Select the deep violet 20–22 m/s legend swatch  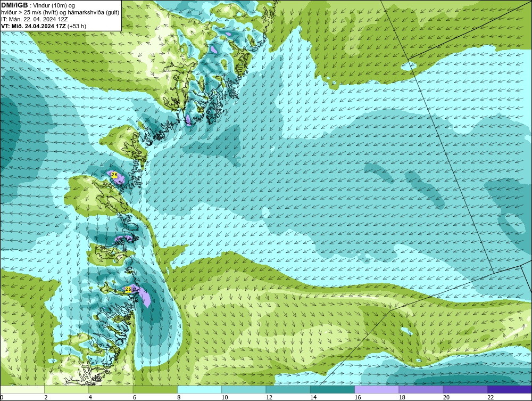click(x=465, y=389)
